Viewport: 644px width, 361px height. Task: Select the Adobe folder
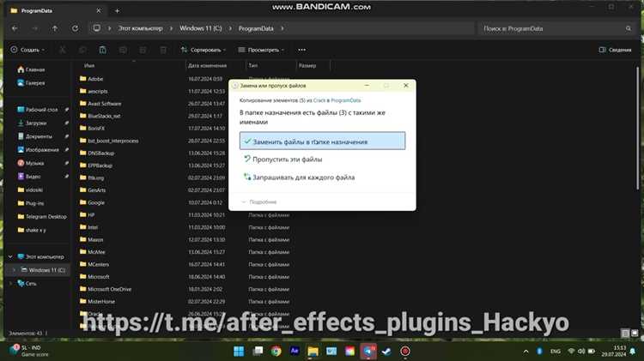[92, 79]
